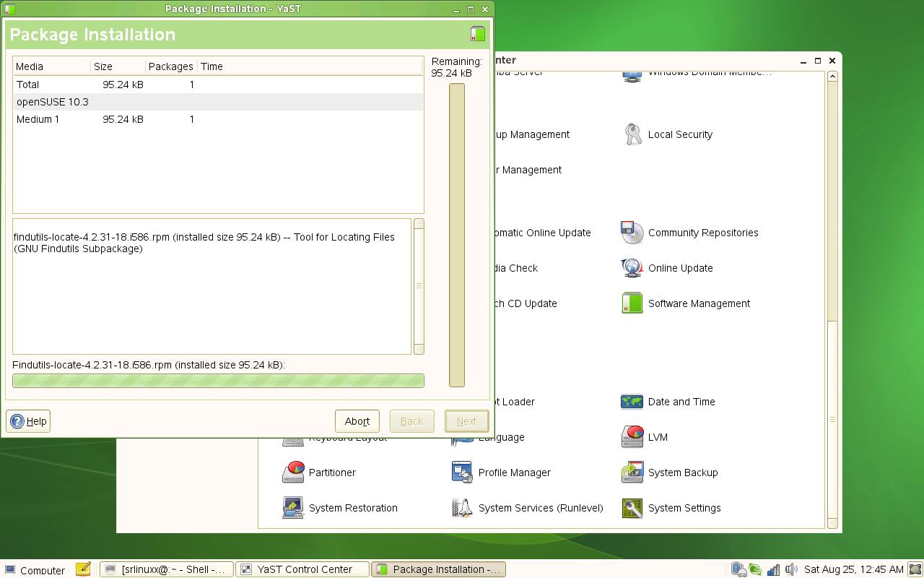Click the Language module label in Control Center
The image size is (924, 578).
(502, 438)
